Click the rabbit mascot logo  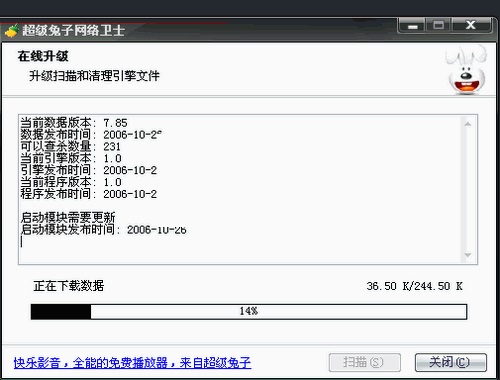pyautogui.click(x=467, y=71)
